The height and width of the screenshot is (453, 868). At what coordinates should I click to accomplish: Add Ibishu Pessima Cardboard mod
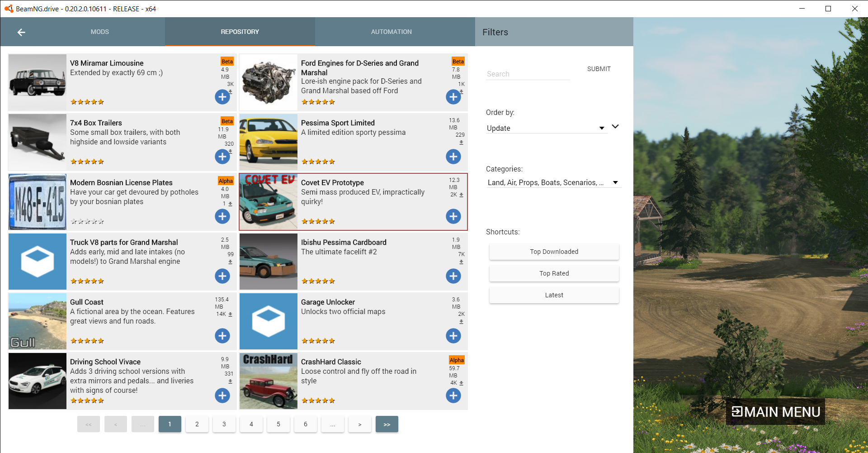coord(453,276)
